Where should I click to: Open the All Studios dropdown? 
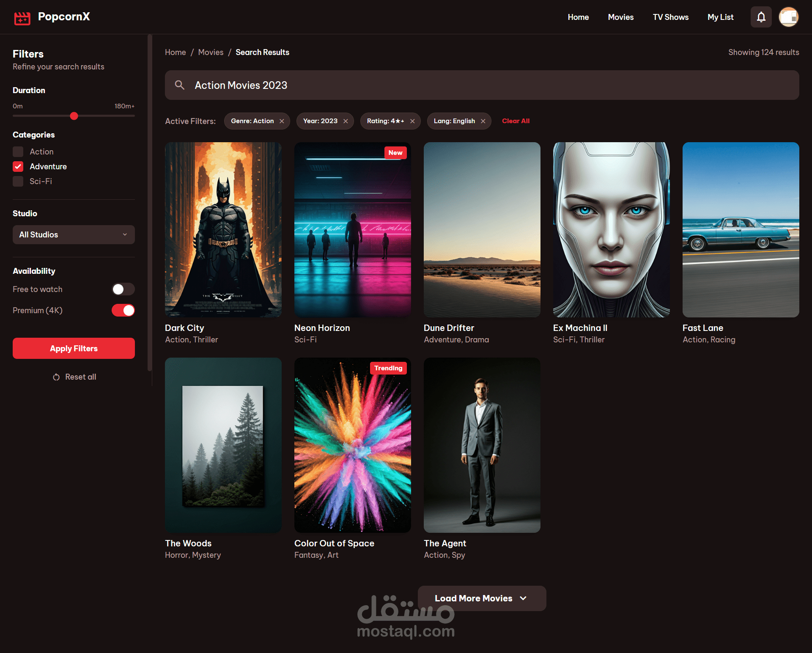[74, 234]
